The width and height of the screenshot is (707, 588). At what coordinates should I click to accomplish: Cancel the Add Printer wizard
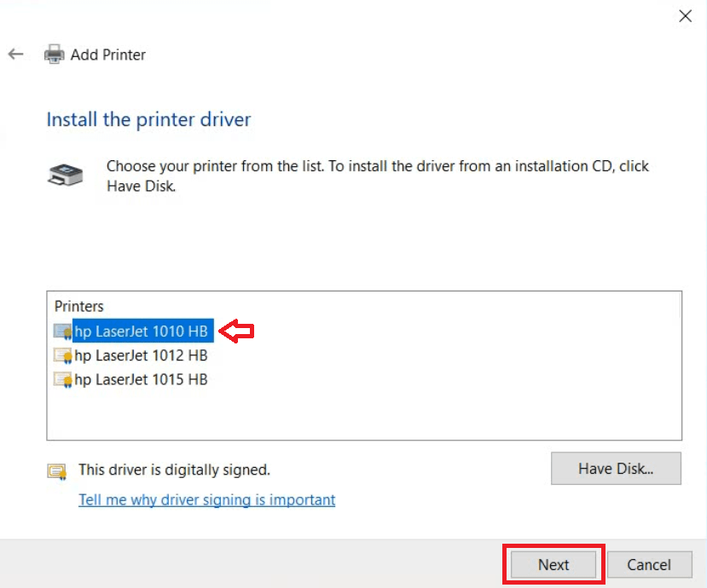[x=649, y=564]
